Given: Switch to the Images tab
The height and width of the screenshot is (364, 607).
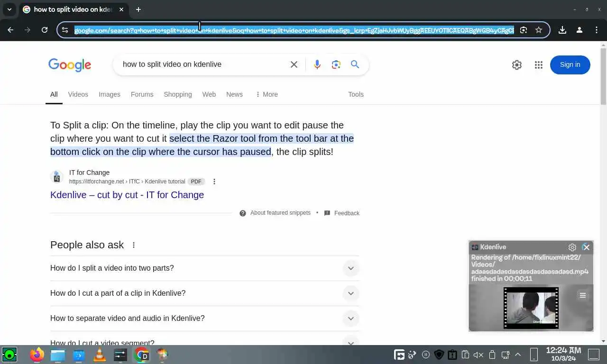Looking at the screenshot, I should [110, 94].
